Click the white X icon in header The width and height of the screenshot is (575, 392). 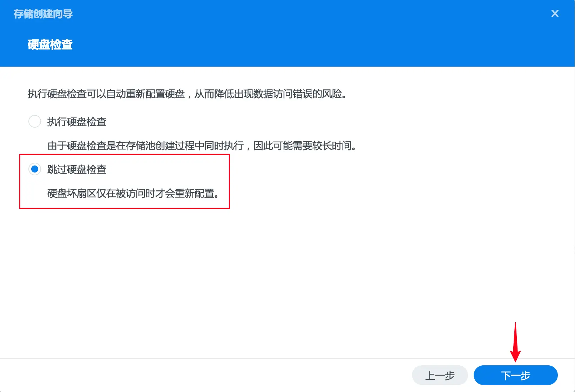(x=555, y=13)
